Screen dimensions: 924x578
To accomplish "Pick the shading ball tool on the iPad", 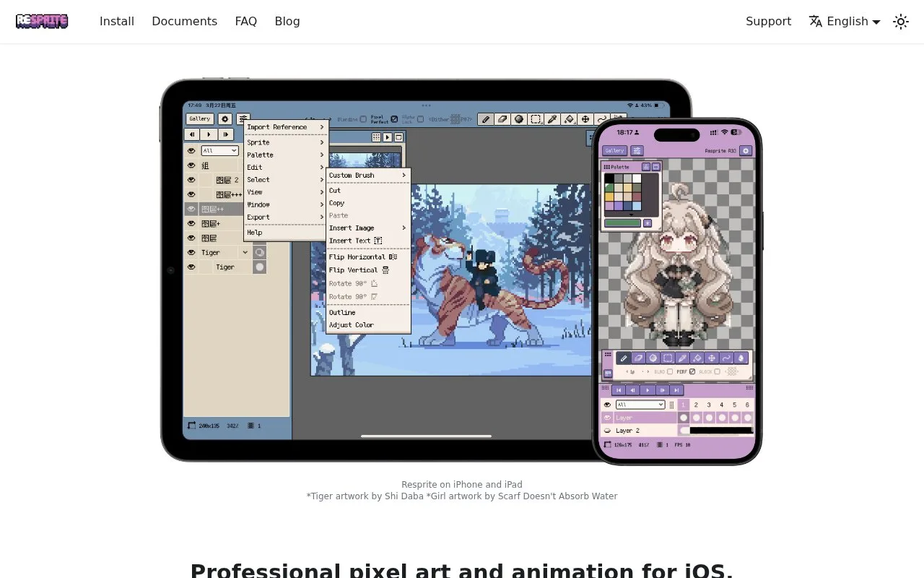I will [x=519, y=119].
